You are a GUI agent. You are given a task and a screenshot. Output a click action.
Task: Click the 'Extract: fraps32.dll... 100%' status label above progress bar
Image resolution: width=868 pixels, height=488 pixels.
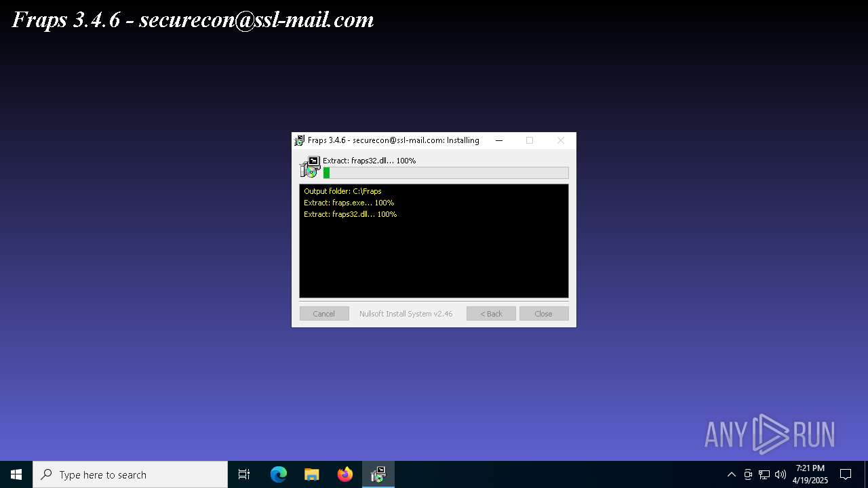point(369,161)
